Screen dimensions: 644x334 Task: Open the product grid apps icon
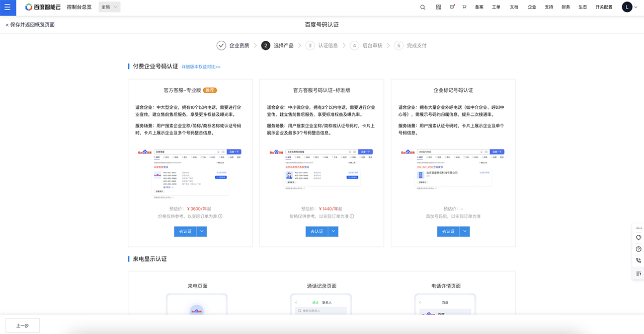tap(438, 7)
